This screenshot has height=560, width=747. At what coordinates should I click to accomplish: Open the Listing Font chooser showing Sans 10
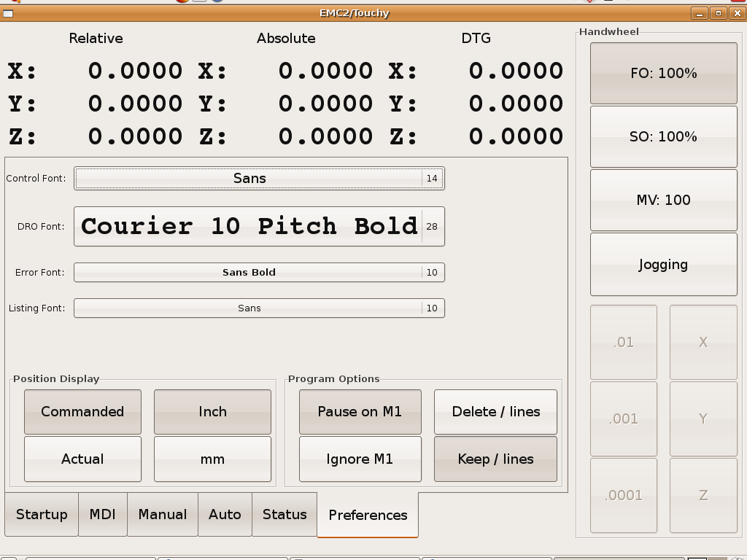(259, 308)
